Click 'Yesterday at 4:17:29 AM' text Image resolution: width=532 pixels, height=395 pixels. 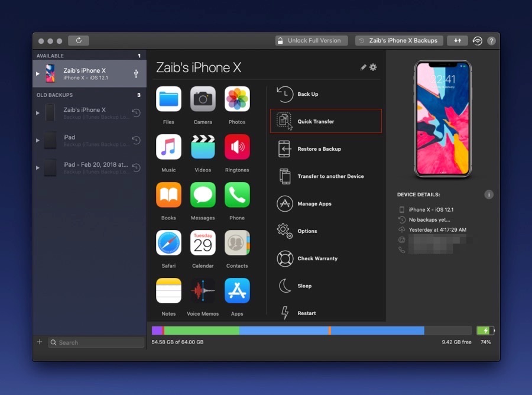pyautogui.click(x=437, y=230)
